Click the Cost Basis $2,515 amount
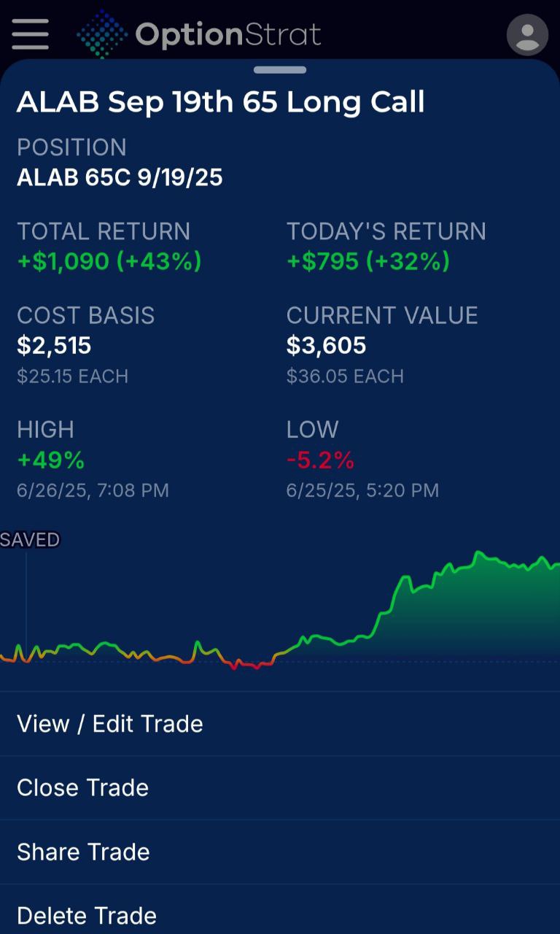This screenshot has width=560, height=934. point(54,345)
